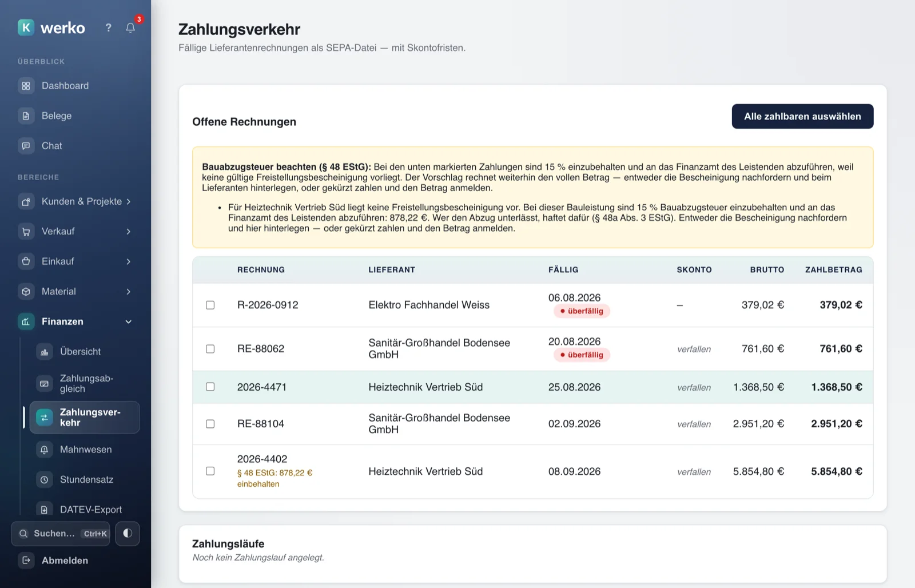Collapse the Finanzen section chevron

129,321
